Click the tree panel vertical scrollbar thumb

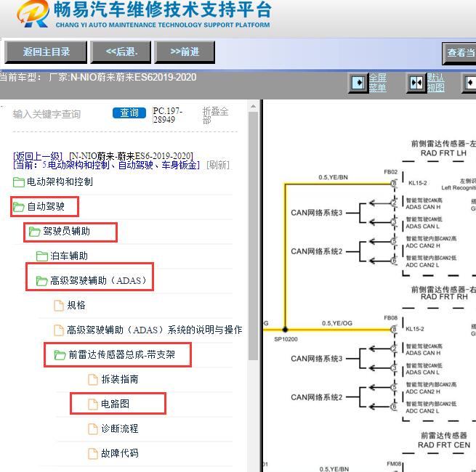pyautogui.click(x=253, y=236)
